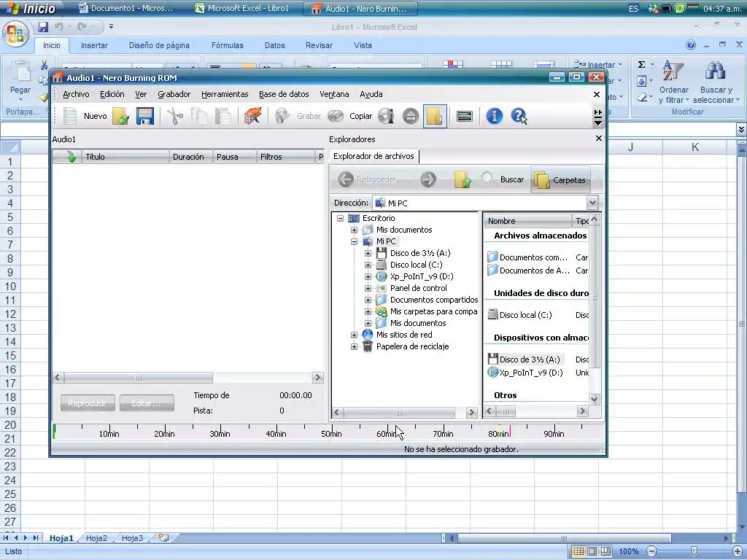Open Grabador menu in Nero
Screen dimensions: 747x560
(174, 94)
